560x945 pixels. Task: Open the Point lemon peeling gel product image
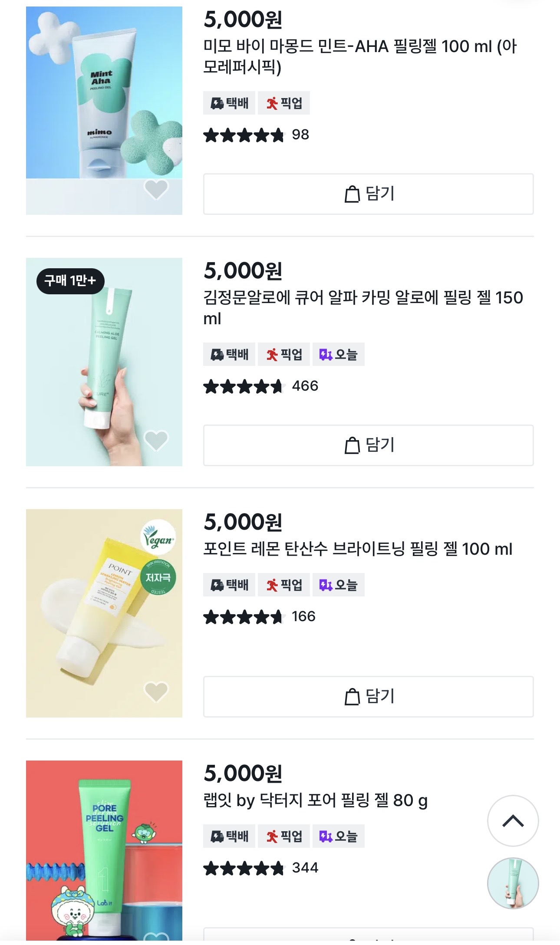(x=104, y=613)
